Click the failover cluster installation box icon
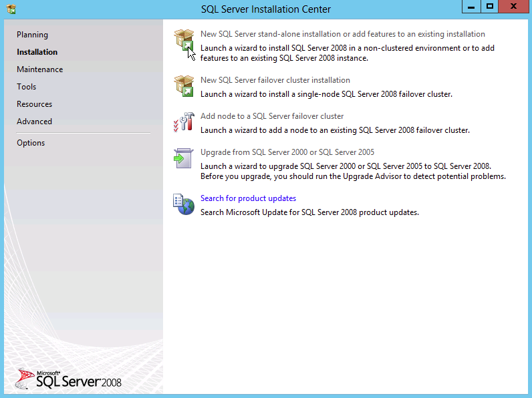 184,86
